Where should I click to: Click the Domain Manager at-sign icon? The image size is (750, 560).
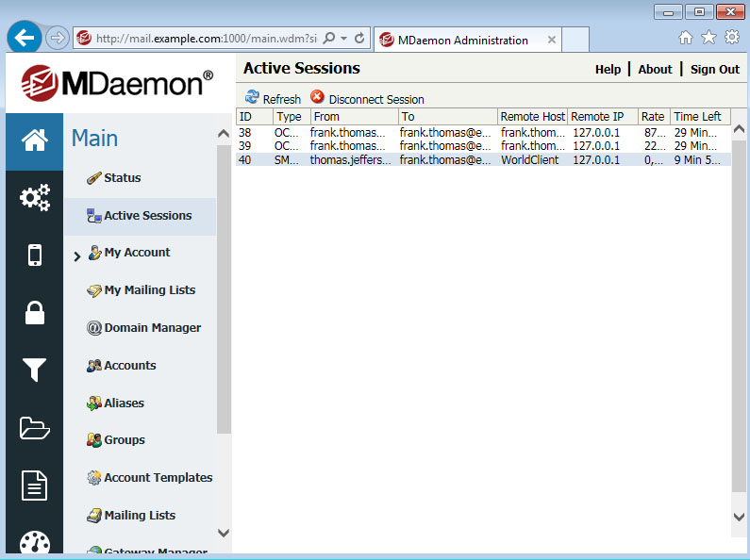[93, 328]
